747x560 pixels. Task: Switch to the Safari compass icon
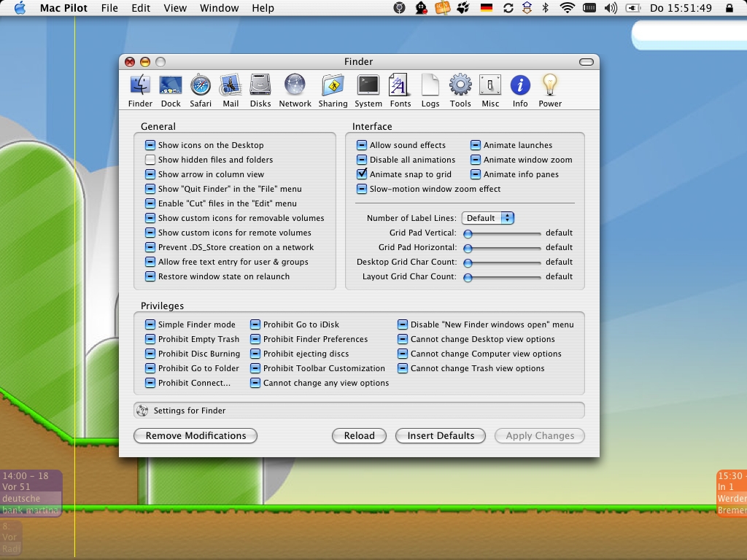tap(201, 90)
